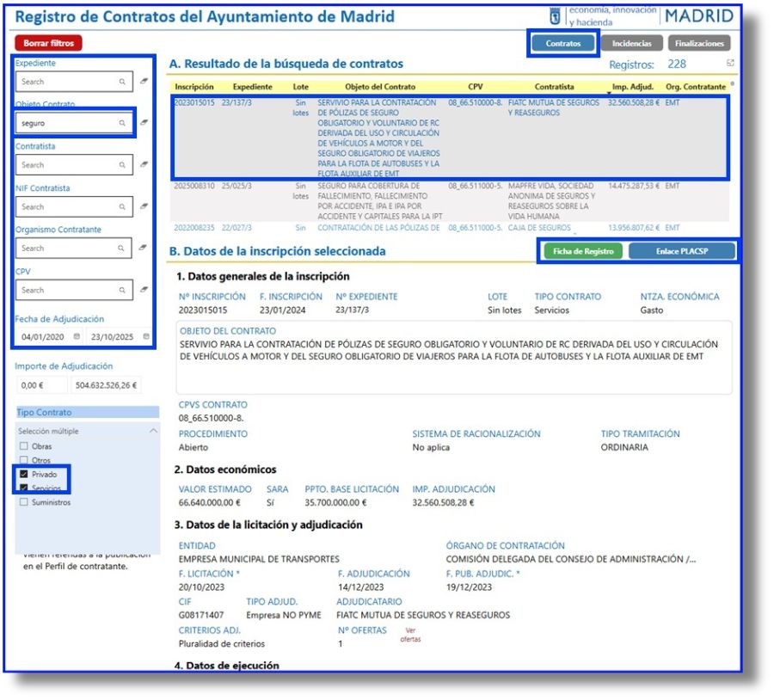Click the NIF Contratista search field
This screenshot has width=774, height=700.
coord(74,207)
